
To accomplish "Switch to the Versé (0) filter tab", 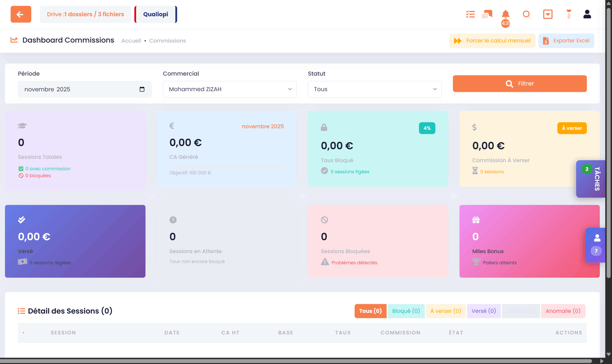I will (x=483, y=311).
